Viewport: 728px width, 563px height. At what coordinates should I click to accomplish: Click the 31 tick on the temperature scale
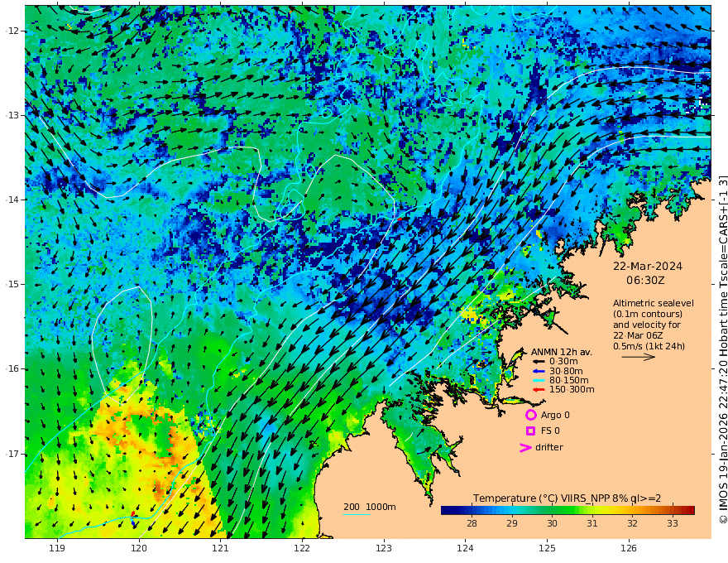(x=592, y=523)
